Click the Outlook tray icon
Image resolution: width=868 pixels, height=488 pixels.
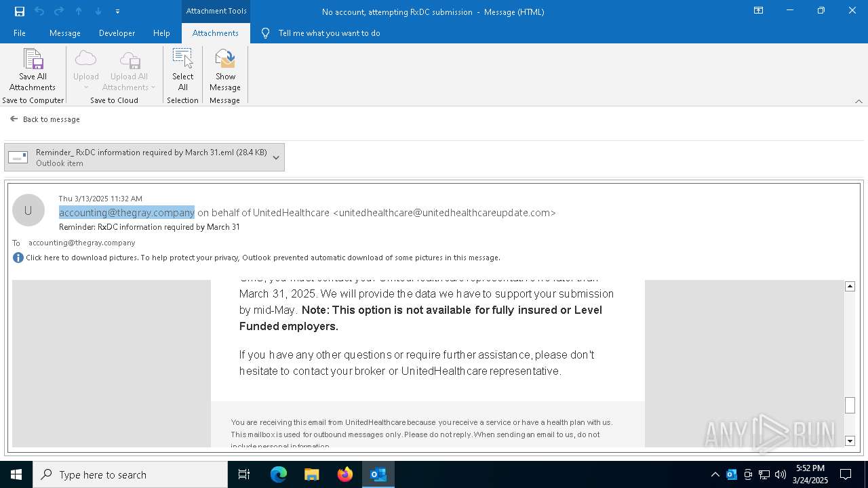(x=732, y=474)
